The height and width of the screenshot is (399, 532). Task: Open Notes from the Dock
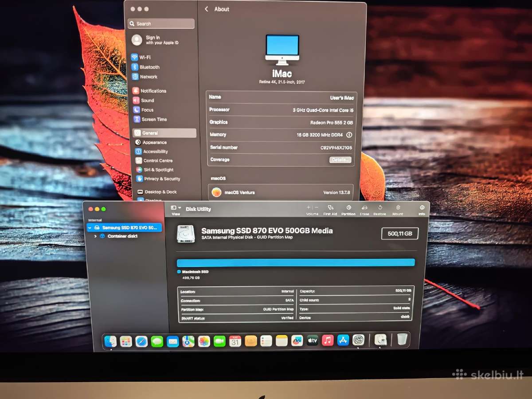282,340
